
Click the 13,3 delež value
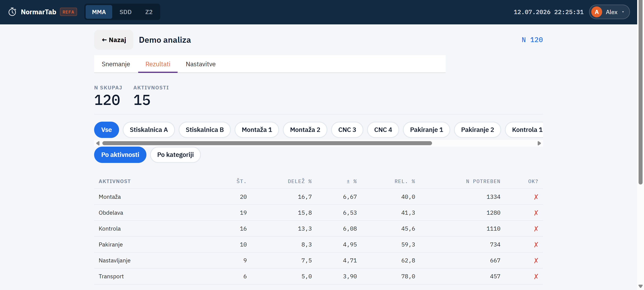tap(305, 229)
